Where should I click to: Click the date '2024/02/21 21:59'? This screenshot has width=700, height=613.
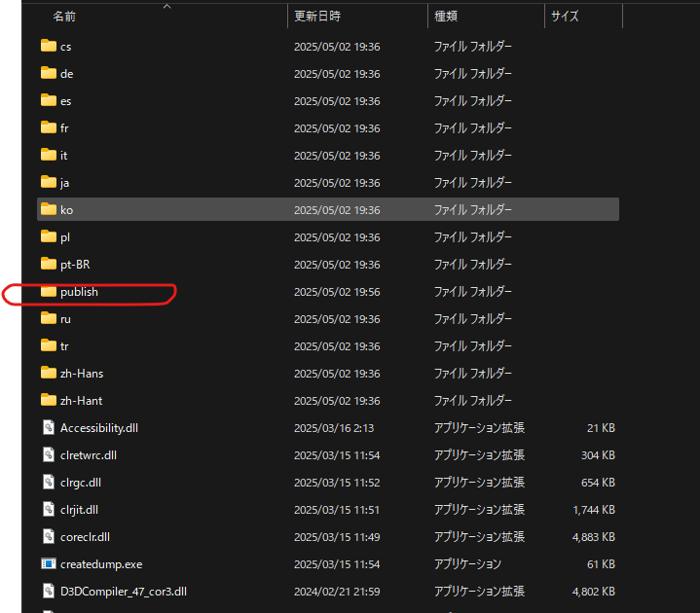coord(337,592)
